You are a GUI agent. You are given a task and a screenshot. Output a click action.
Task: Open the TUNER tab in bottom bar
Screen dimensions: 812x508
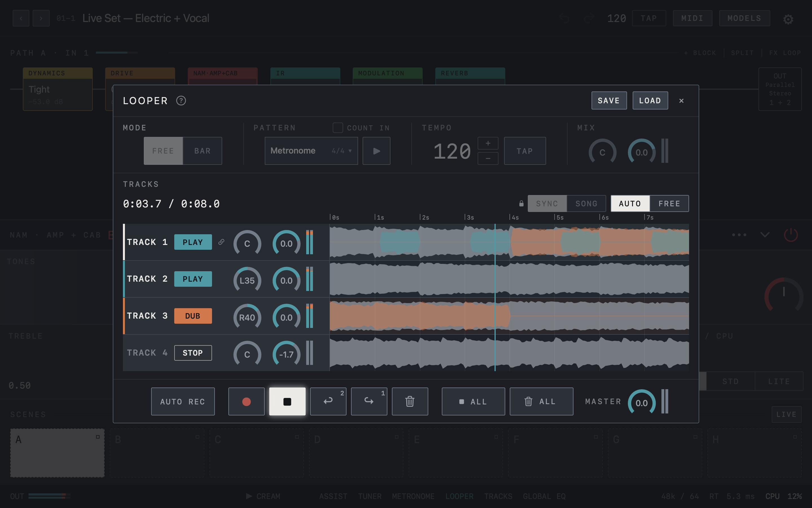370,496
